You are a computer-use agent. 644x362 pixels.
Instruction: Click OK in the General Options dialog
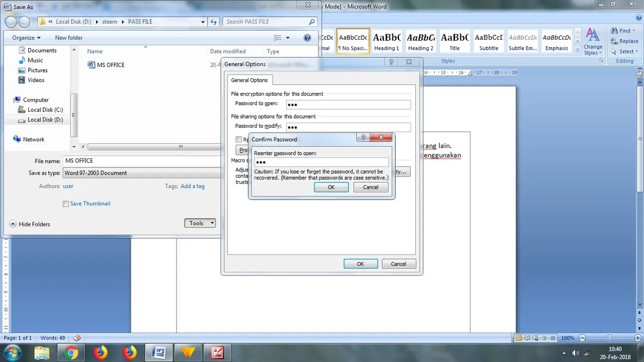[361, 264]
